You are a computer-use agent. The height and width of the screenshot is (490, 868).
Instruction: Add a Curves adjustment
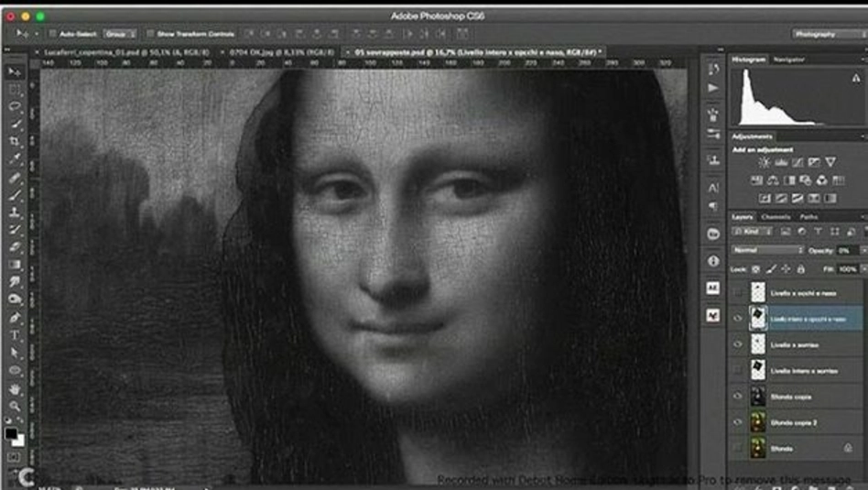tap(797, 162)
